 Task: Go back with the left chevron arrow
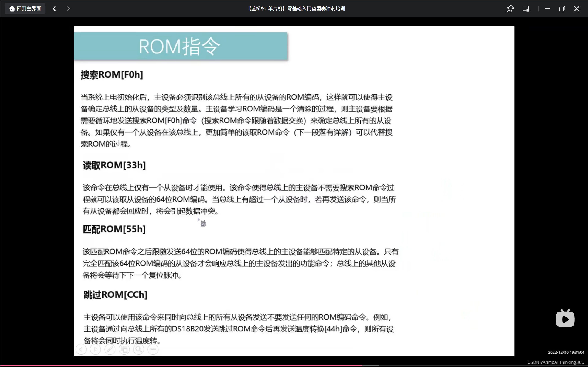[x=54, y=9]
